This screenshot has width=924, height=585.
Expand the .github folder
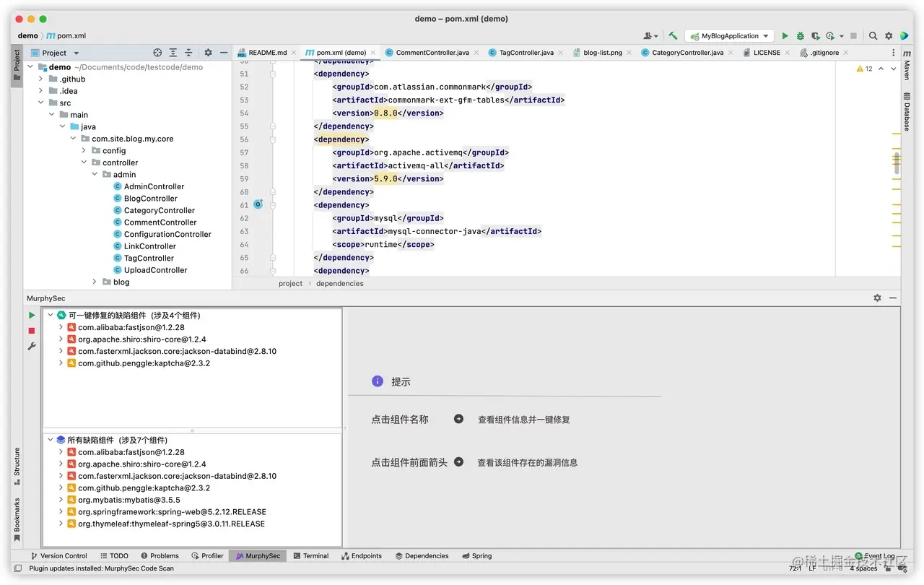click(x=41, y=79)
